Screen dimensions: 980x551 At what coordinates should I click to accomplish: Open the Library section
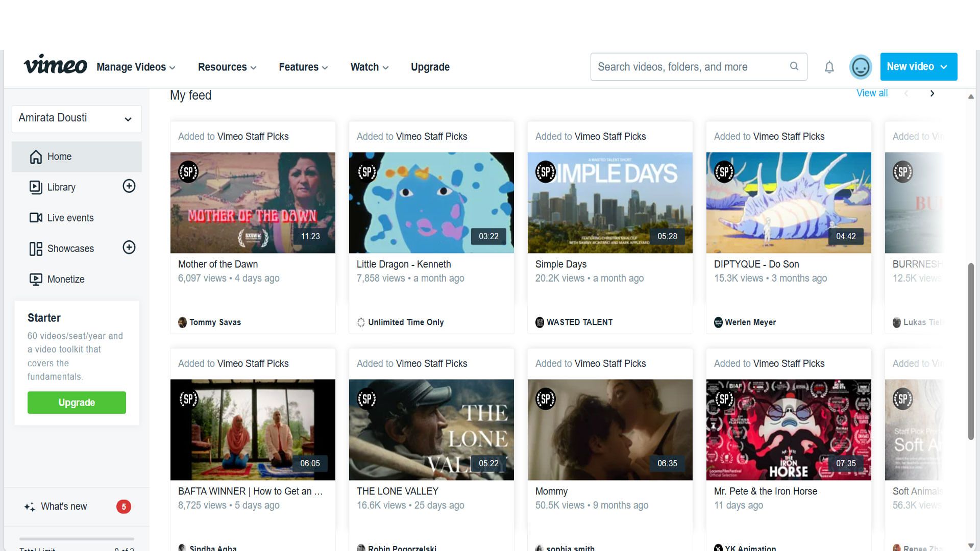pos(61,187)
